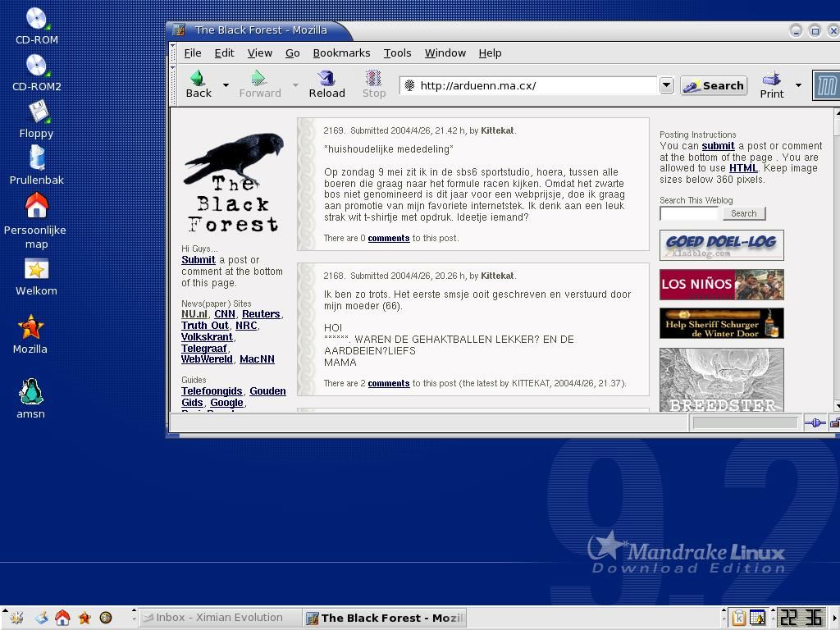840x630 pixels.
Task: Open the Go menu
Action: 293,53
